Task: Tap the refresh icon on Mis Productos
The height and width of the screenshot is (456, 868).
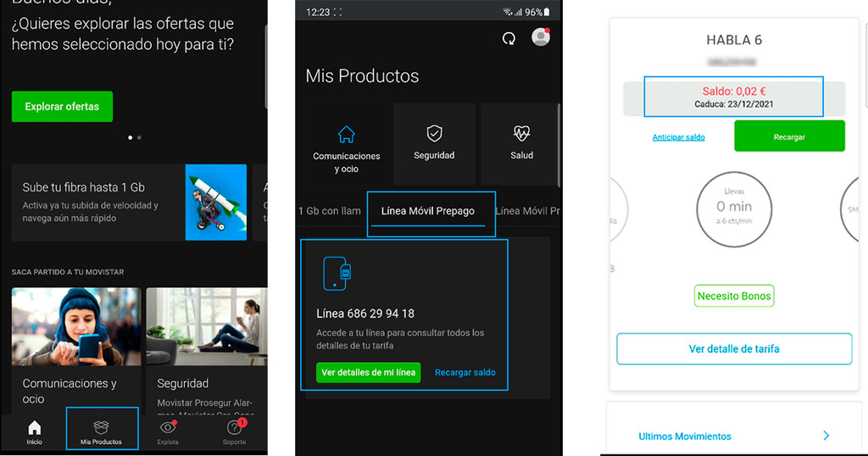Action: [x=509, y=38]
